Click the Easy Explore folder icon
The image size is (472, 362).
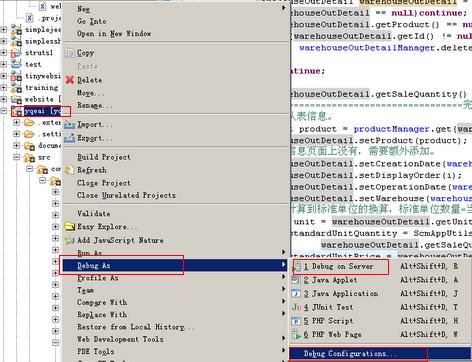[x=70, y=227]
